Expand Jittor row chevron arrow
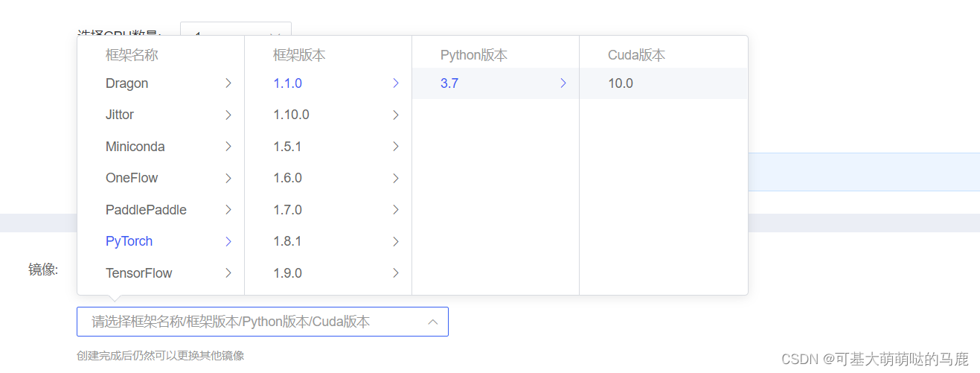Image resolution: width=980 pixels, height=373 pixels. (x=228, y=115)
